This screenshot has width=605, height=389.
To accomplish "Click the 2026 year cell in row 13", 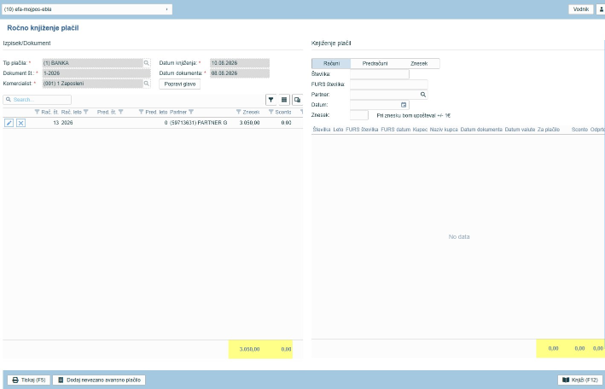I will coord(67,123).
